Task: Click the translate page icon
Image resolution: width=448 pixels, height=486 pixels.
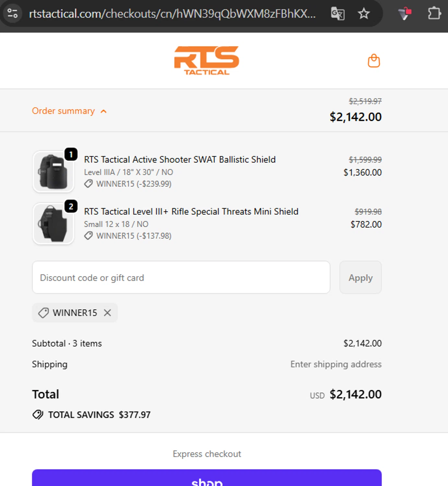Action: point(337,14)
